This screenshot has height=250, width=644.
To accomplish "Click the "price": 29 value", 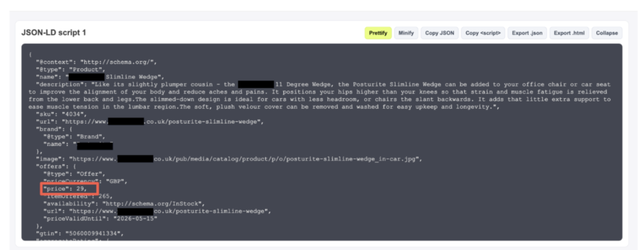I will point(65,189).
